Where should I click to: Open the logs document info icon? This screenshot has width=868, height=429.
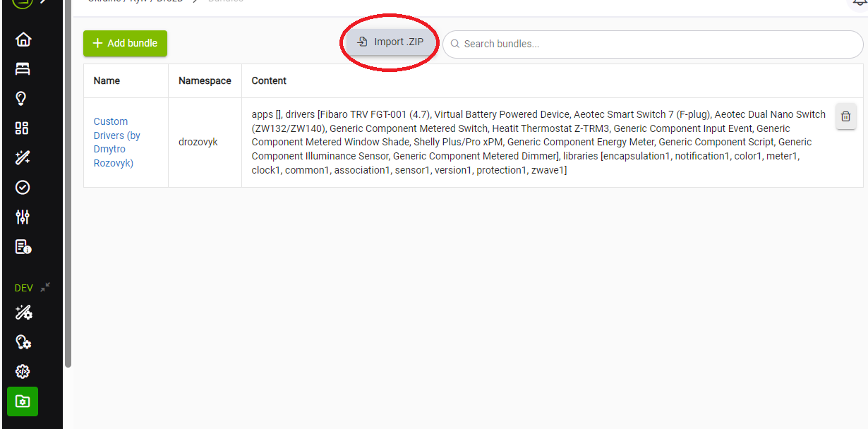(x=23, y=247)
